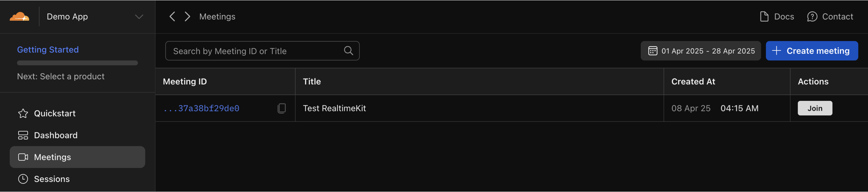The height and width of the screenshot is (192, 868).
Task: Go back with the left chevron
Action: (x=172, y=16)
